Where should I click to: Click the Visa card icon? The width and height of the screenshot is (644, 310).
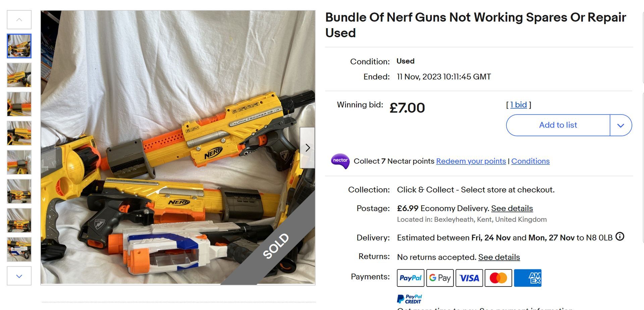point(469,278)
